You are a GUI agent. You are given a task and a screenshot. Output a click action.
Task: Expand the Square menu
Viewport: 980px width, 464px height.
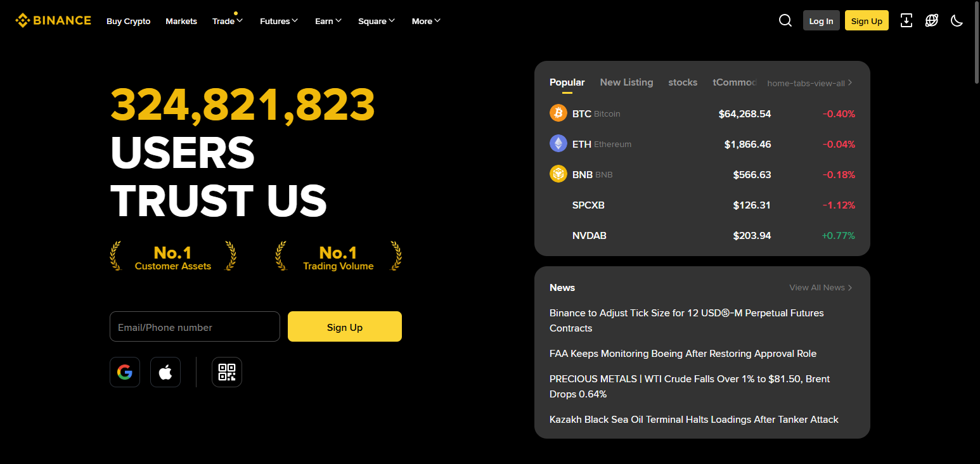[x=377, y=21]
